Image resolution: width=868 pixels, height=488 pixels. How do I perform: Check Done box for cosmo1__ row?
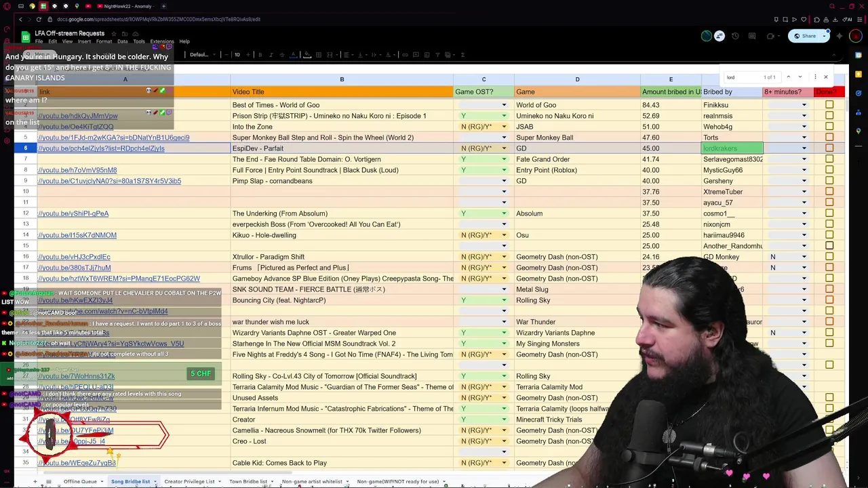(829, 213)
